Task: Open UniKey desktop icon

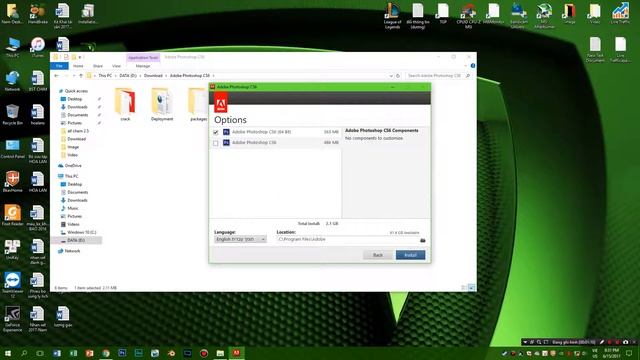Action: pos(13,249)
